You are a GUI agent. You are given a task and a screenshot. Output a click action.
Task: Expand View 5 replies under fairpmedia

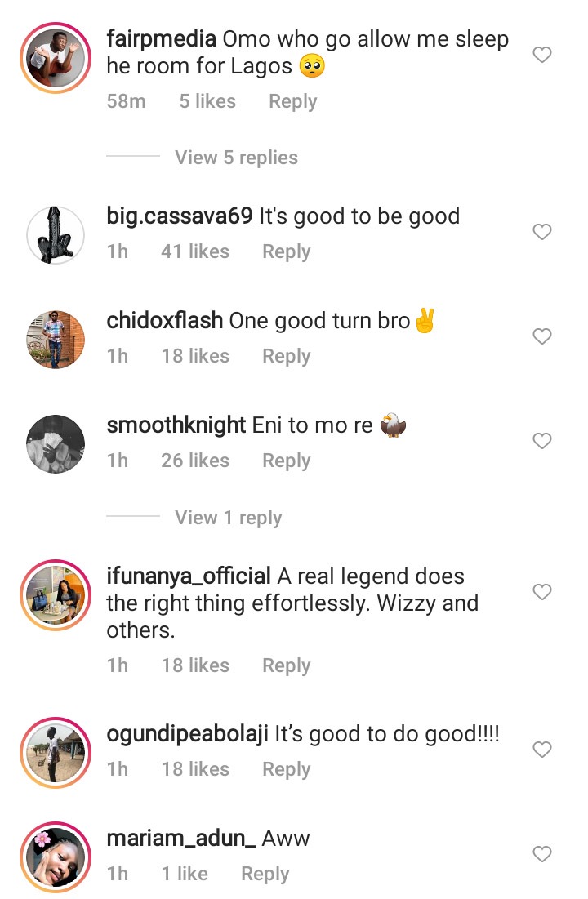(x=236, y=158)
